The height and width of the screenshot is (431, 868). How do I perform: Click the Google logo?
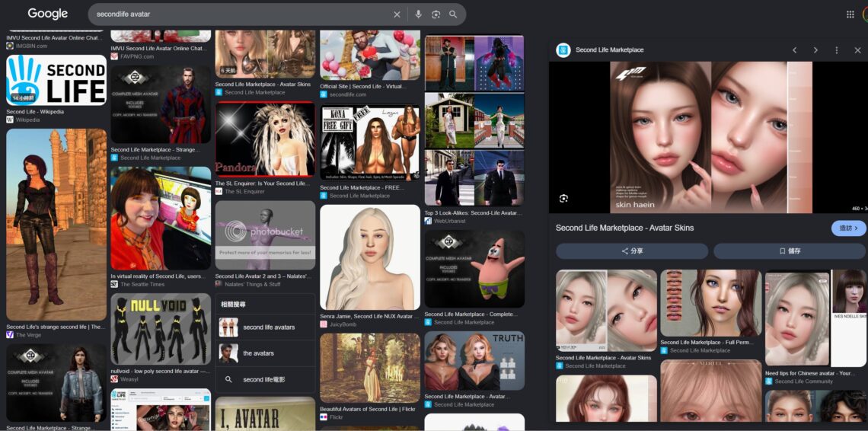coord(48,14)
